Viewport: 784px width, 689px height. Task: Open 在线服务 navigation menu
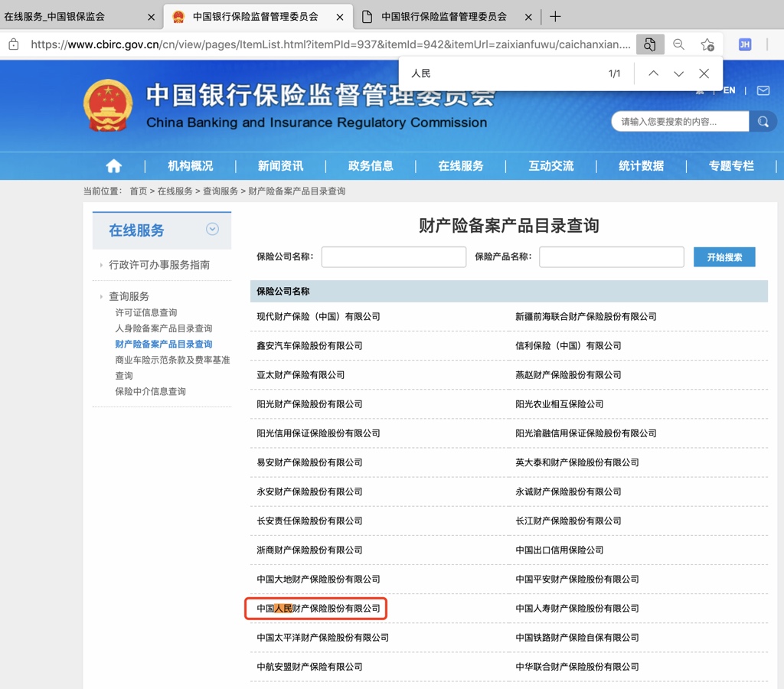click(x=460, y=165)
